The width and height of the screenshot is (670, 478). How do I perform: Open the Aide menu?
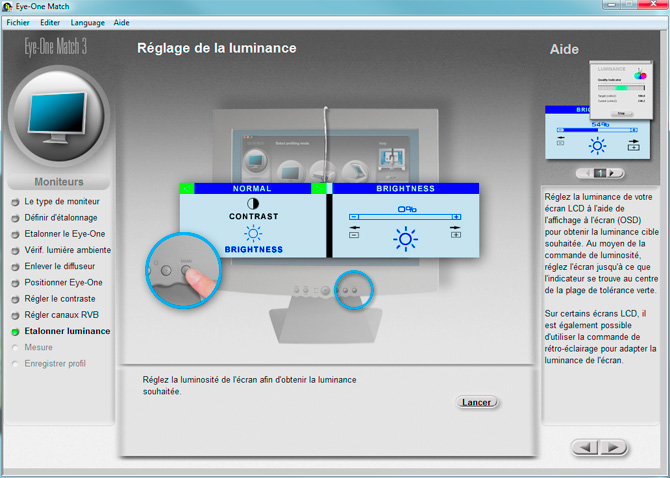(x=121, y=23)
